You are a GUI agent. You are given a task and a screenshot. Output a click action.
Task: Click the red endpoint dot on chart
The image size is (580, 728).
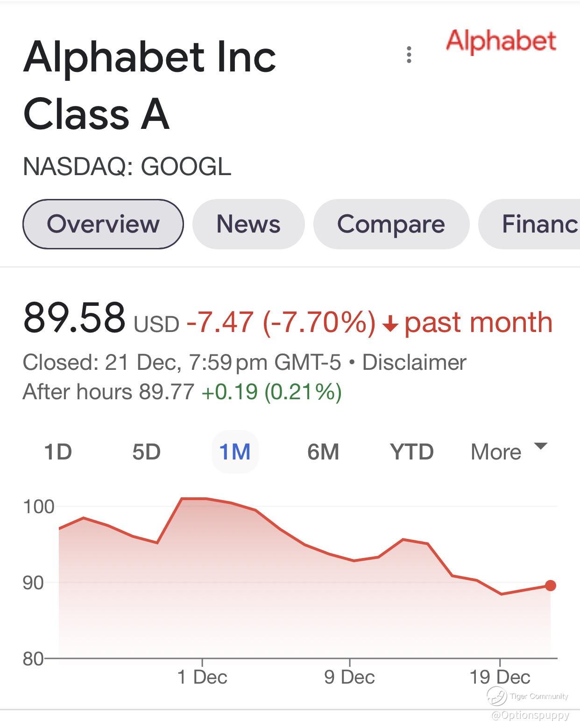551,586
